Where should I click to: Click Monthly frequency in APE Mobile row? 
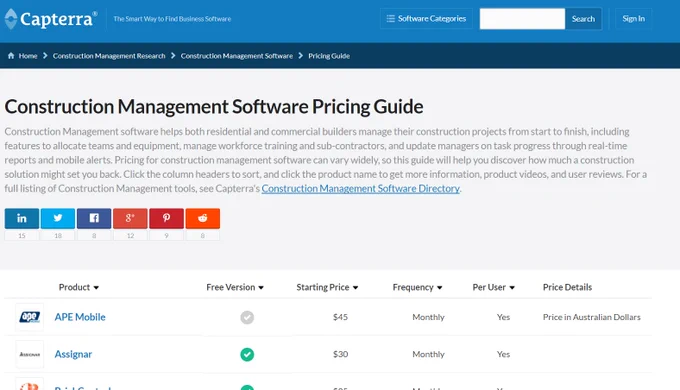click(428, 317)
